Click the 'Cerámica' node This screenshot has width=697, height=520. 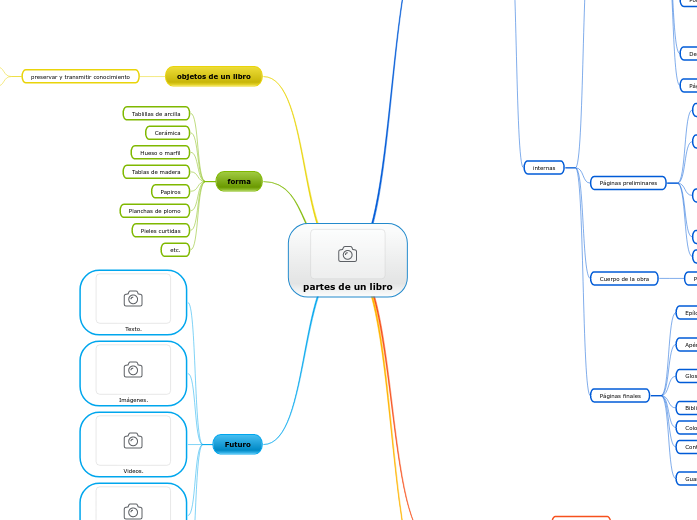tap(167, 133)
